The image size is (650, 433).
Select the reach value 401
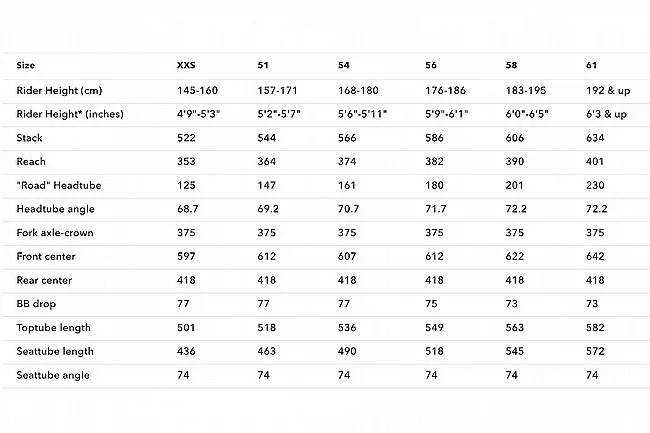[594, 160]
